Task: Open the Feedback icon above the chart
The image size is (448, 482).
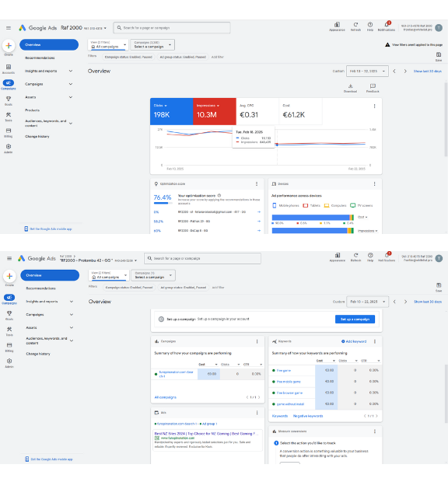Action: coord(373,86)
